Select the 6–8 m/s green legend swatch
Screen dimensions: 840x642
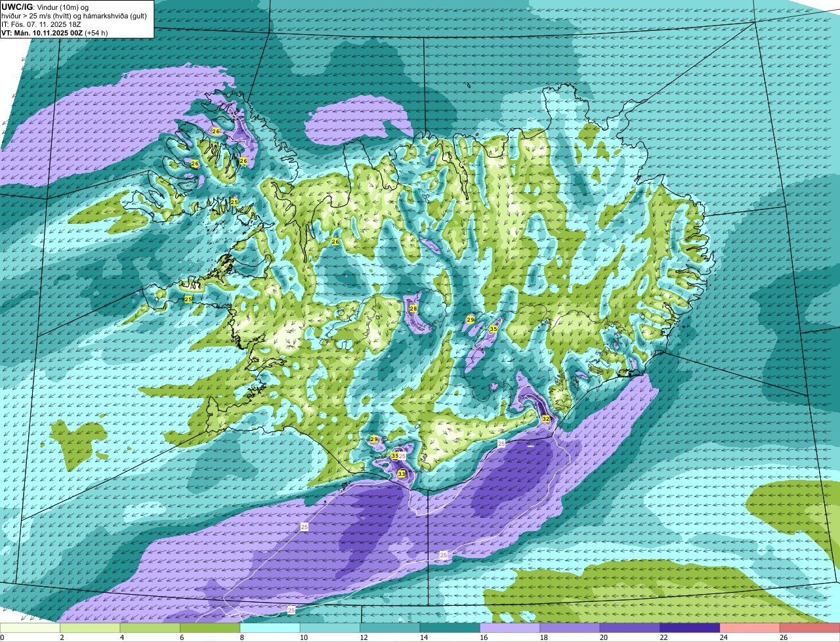210,628
